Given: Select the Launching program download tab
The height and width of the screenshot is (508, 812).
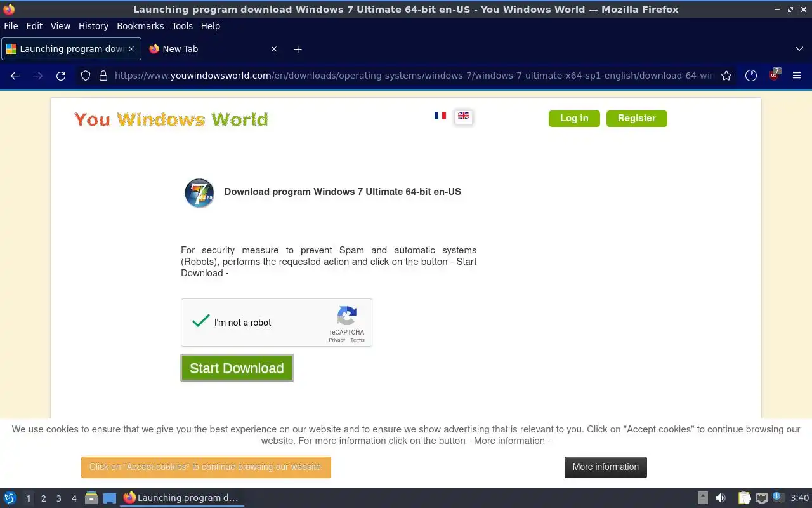Looking at the screenshot, I should tap(71, 49).
